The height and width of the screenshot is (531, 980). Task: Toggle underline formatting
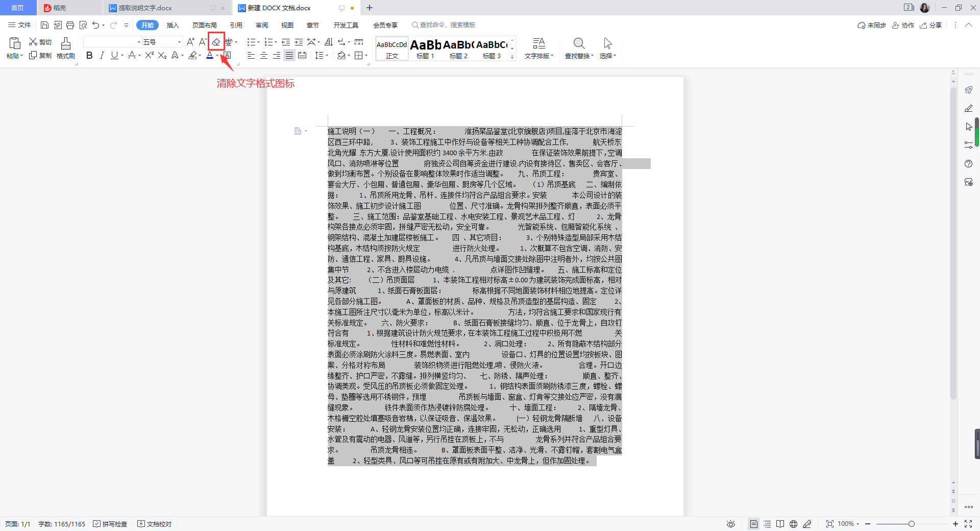tap(114, 56)
